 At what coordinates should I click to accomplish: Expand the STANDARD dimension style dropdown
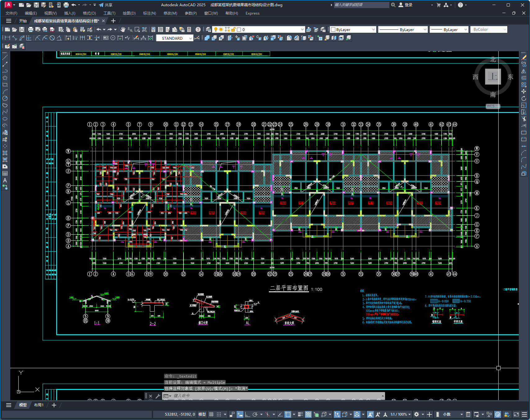pos(191,38)
